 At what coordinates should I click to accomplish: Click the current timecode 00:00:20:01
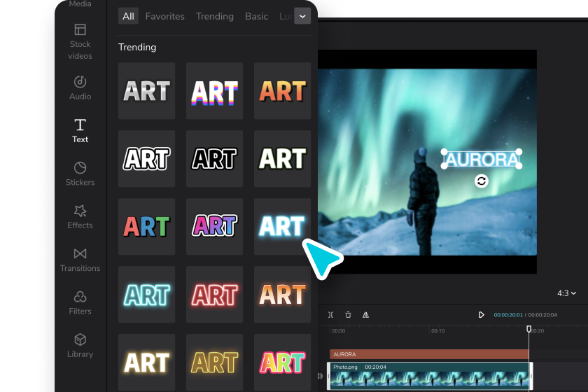tap(508, 315)
